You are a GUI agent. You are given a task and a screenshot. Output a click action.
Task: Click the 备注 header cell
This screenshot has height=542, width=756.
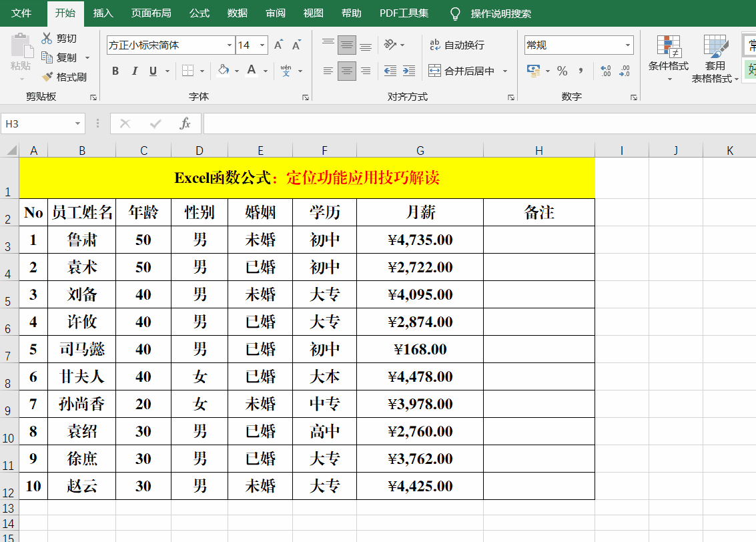[x=539, y=212]
